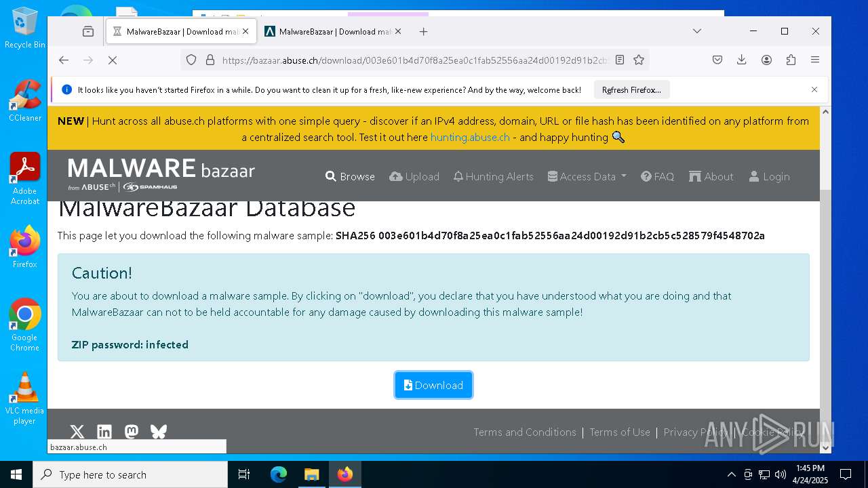
Task: Go to Login page
Action: [769, 176]
